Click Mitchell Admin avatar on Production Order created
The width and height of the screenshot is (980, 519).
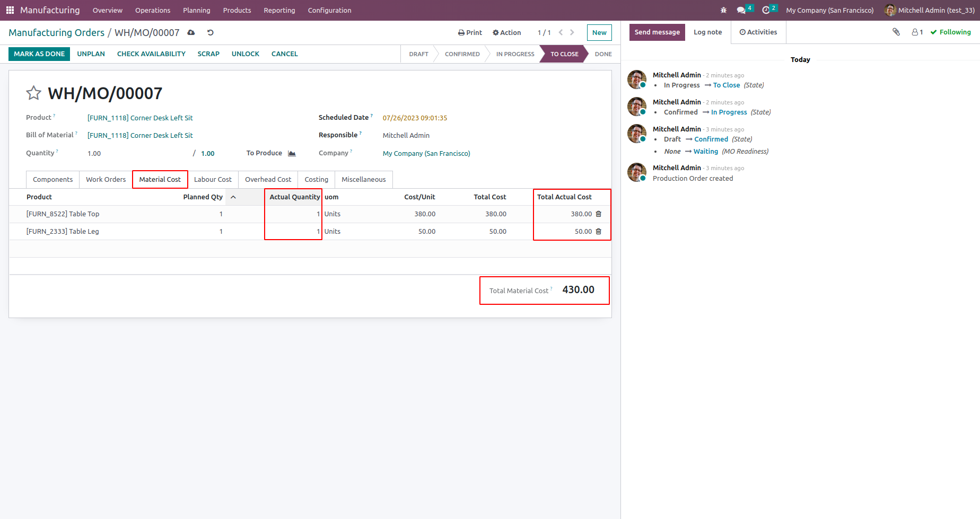[x=637, y=172]
